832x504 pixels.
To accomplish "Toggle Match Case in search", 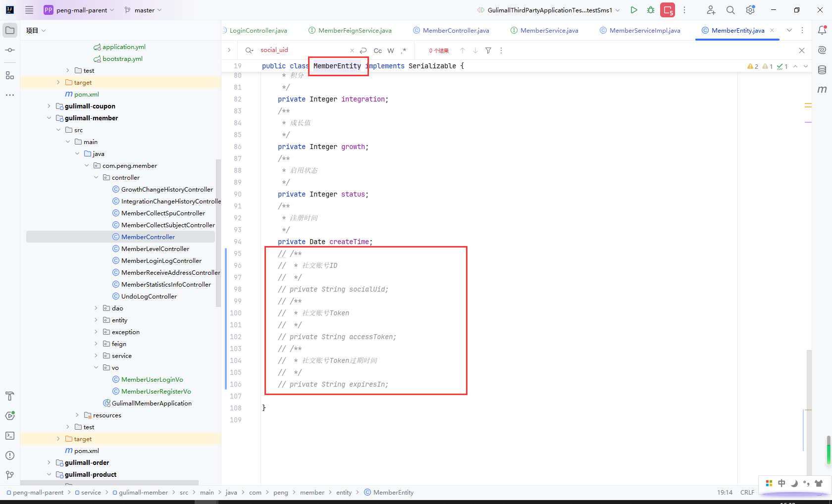I will (x=378, y=50).
